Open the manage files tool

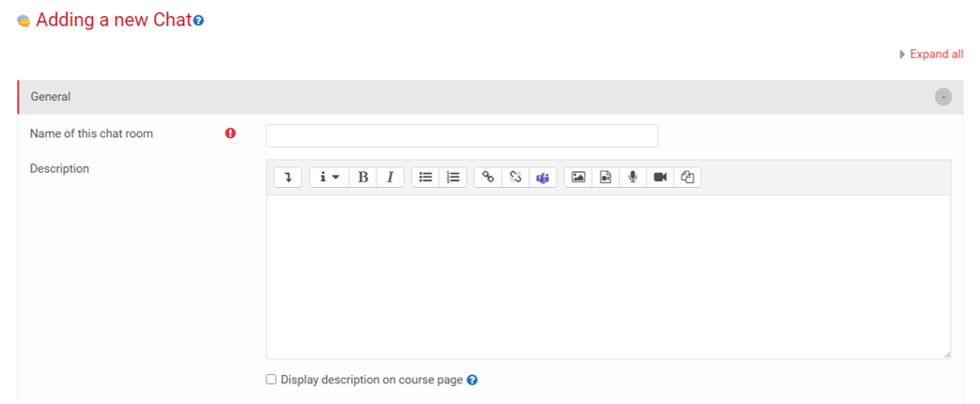(687, 177)
